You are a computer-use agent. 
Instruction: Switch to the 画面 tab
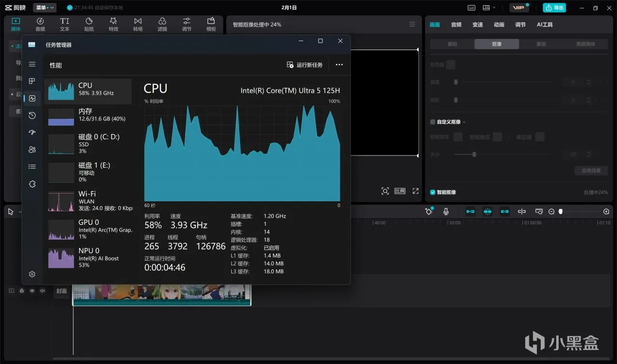click(435, 25)
